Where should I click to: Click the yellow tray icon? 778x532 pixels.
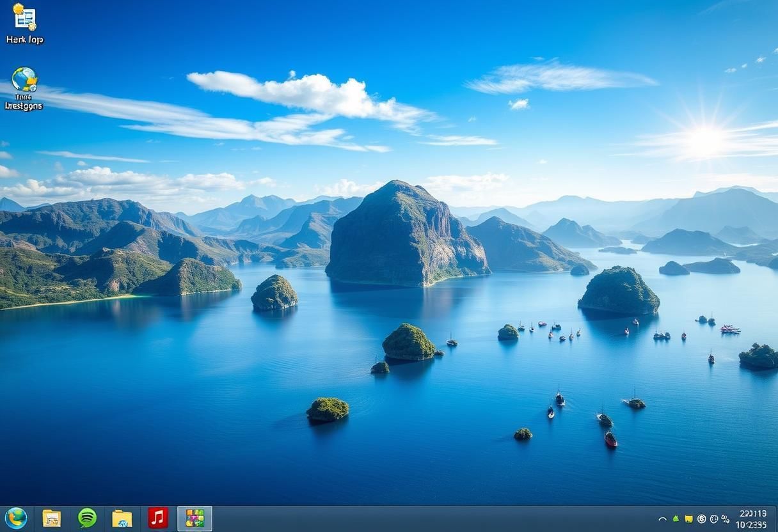pos(689,519)
